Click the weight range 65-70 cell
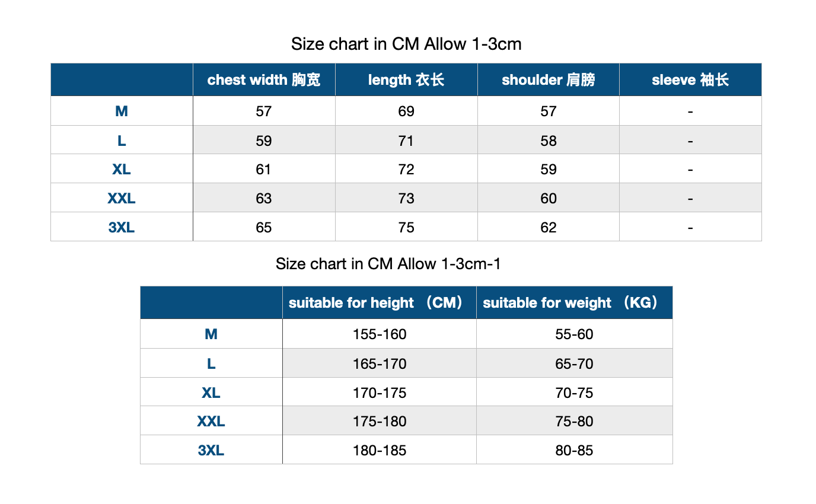The image size is (816, 504). click(575, 363)
